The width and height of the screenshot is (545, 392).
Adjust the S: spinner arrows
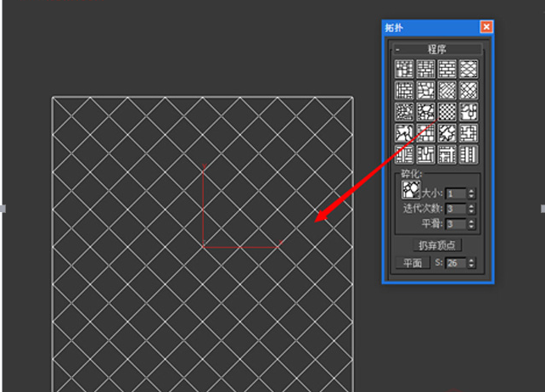(471, 263)
